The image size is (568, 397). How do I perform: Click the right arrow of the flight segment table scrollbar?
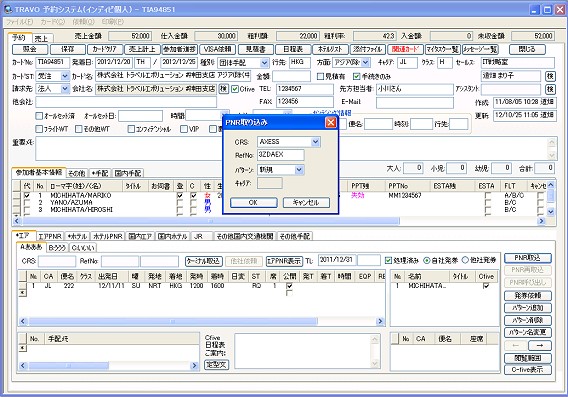click(x=380, y=321)
